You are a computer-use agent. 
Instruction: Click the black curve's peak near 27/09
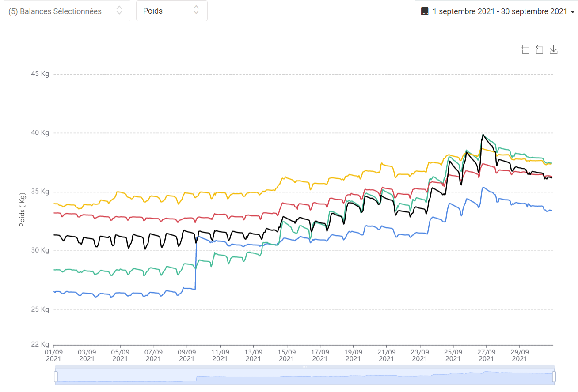(x=483, y=135)
